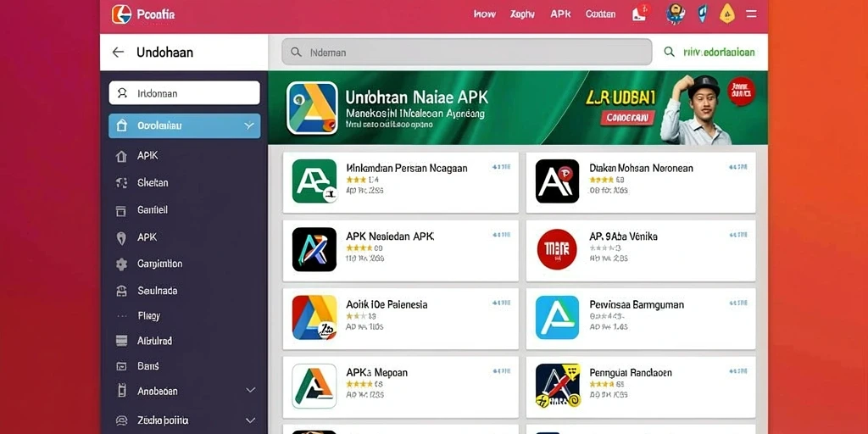Open notifications icon with red badge

point(641,13)
